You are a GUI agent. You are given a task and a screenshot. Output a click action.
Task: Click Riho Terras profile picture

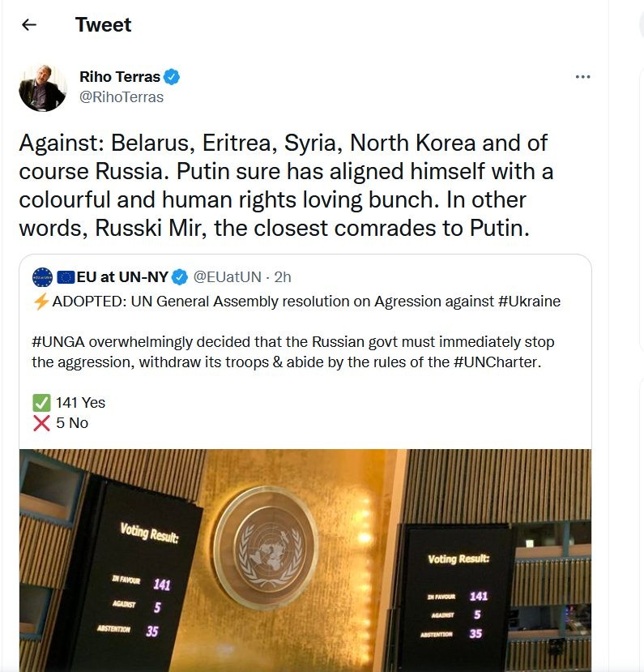[42, 88]
